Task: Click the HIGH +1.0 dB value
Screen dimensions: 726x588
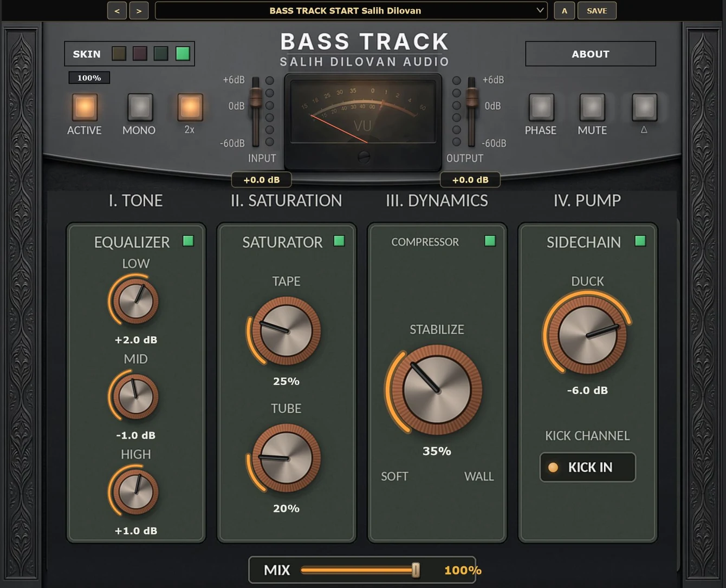Action: 136,531
